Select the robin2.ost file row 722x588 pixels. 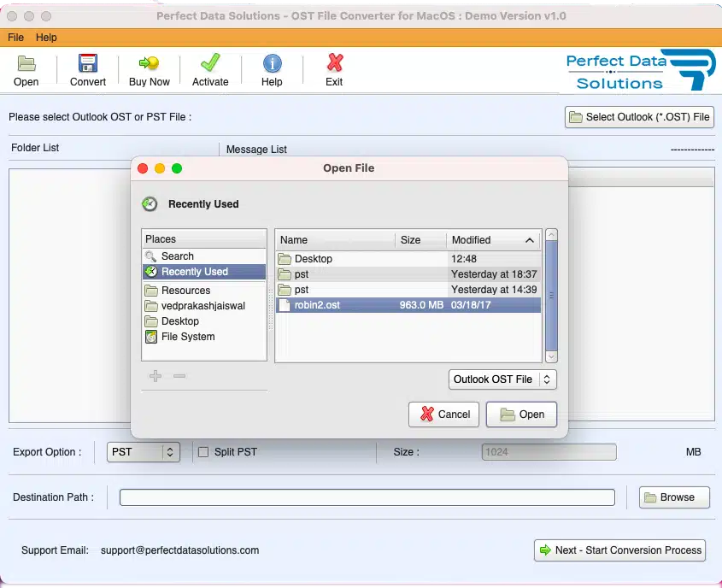pyautogui.click(x=408, y=305)
